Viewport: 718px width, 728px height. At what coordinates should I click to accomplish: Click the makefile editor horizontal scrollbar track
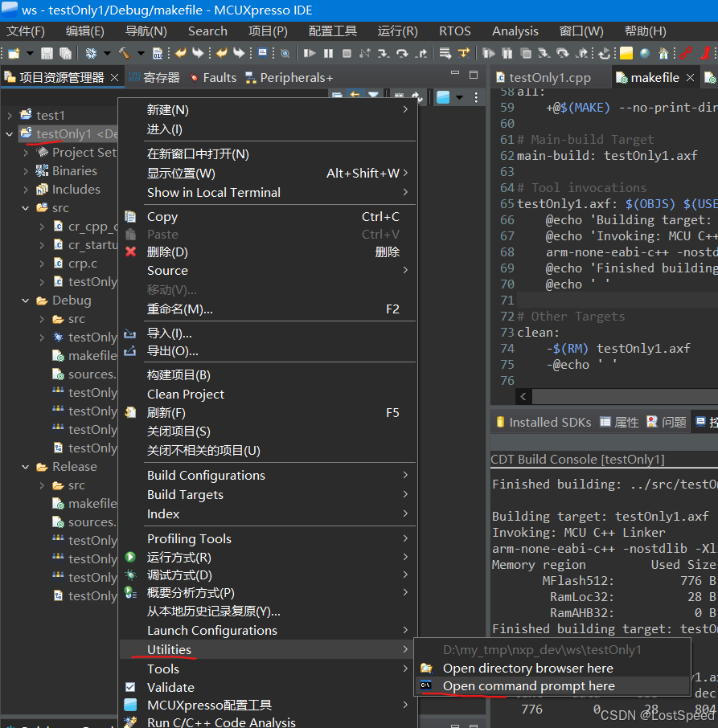pos(625,396)
